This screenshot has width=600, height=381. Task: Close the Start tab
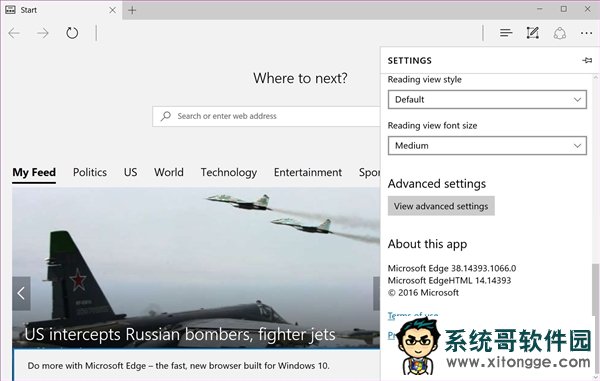(112, 10)
